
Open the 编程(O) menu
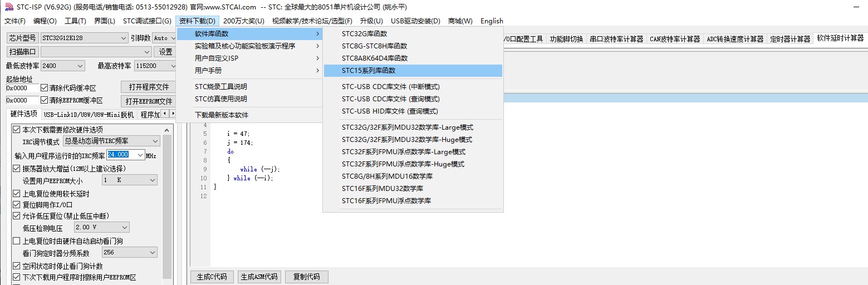point(45,21)
